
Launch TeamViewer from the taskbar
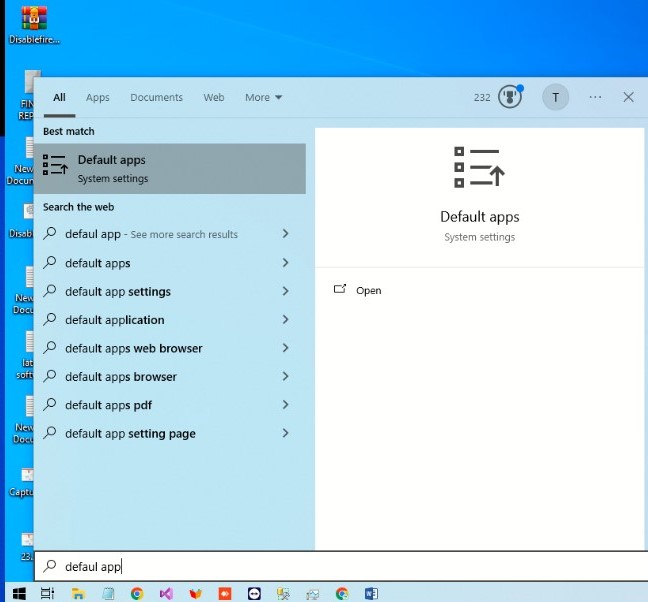click(254, 593)
